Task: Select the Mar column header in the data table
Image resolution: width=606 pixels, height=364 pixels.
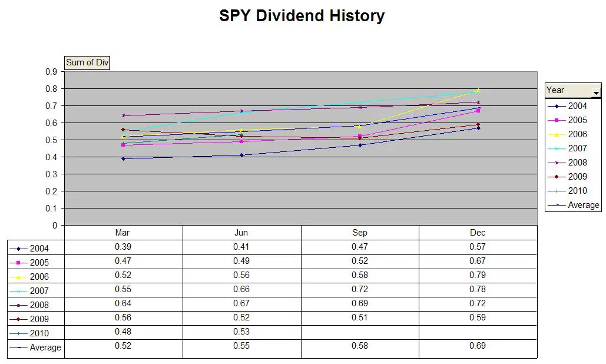Action: click(x=122, y=233)
